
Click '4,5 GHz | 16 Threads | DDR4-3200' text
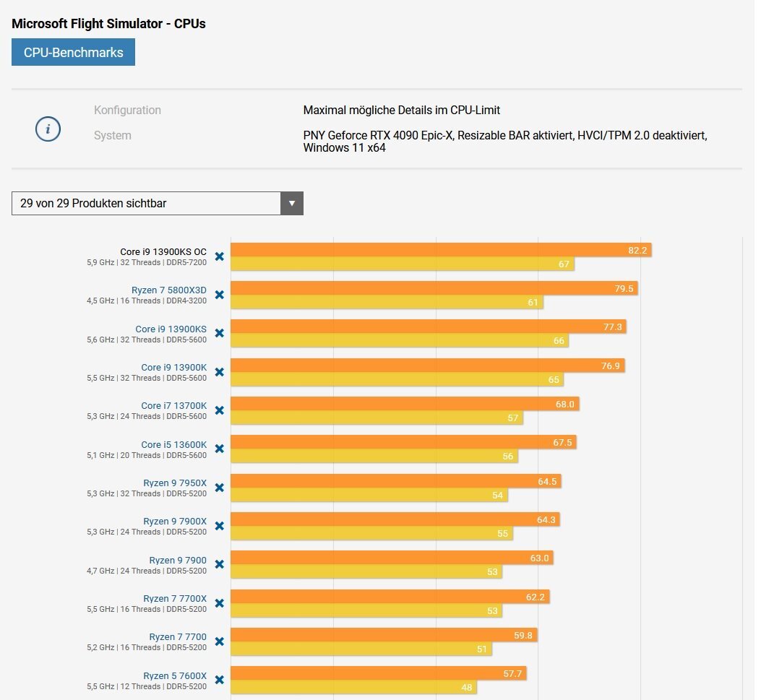point(147,301)
